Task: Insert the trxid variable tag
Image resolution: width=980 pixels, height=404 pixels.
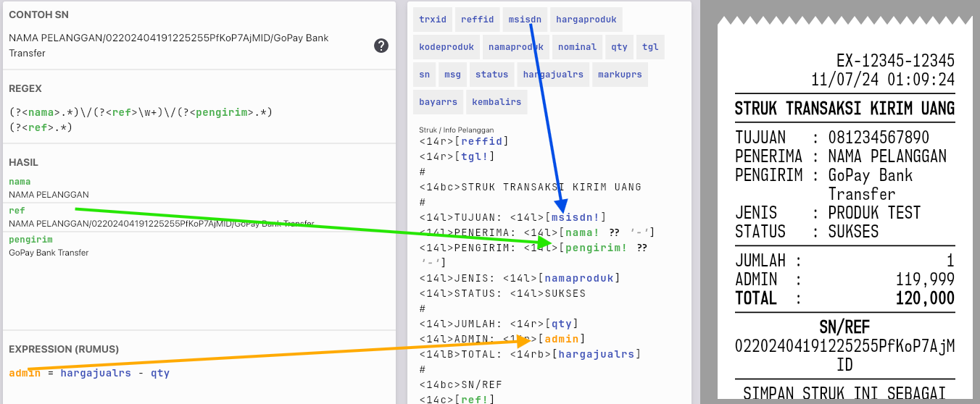Action: 433,20
